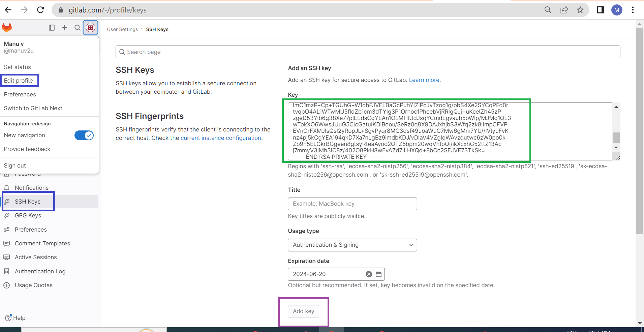Open the user avatar menu
This screenshot has width=644, height=332.
point(90,28)
